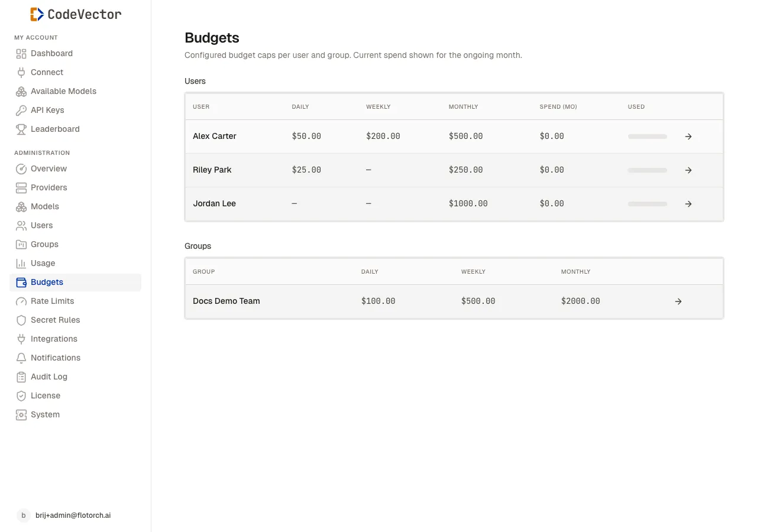757x532 pixels.
Task: Click the USED column header
Action: click(636, 107)
